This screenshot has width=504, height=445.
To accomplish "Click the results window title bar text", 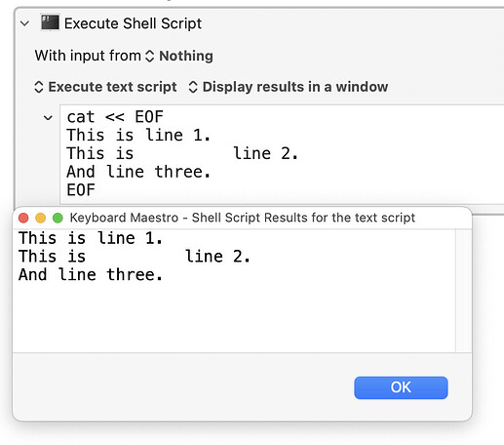I will (243, 218).
